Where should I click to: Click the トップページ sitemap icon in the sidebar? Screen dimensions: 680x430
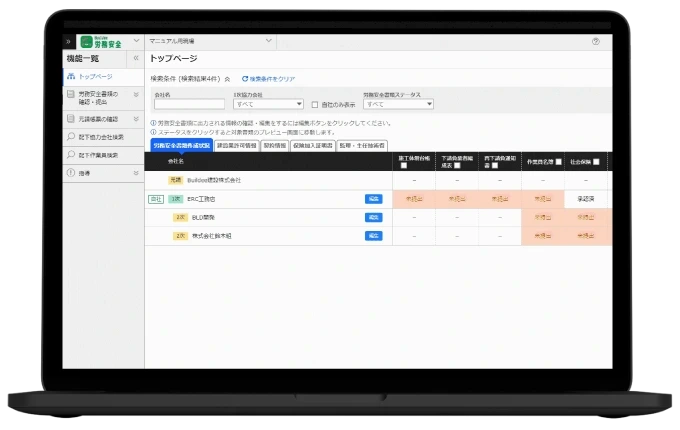coord(71,76)
